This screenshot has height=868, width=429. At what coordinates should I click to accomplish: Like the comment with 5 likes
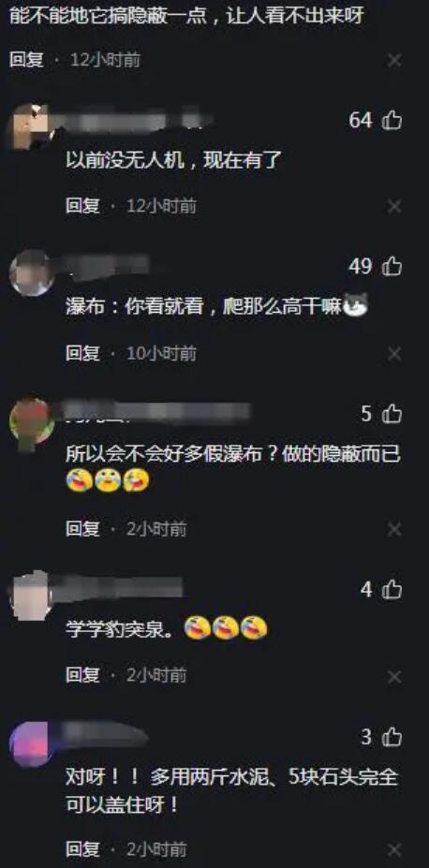tap(392, 413)
